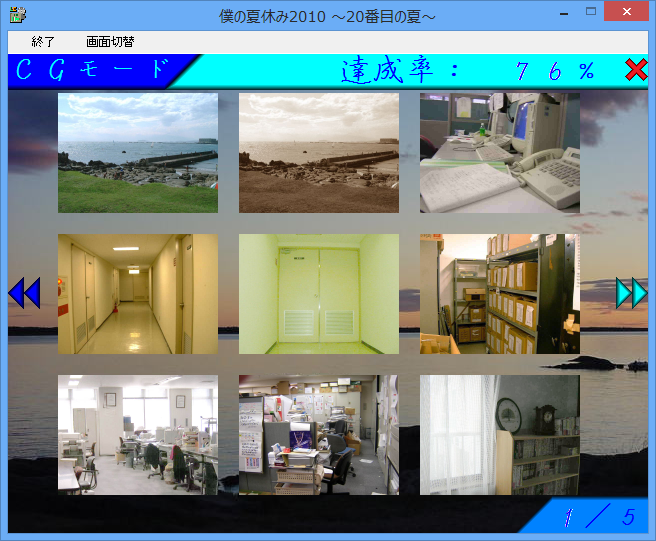
Task: Open the cluttered office cubicle image
Action: click(319, 435)
